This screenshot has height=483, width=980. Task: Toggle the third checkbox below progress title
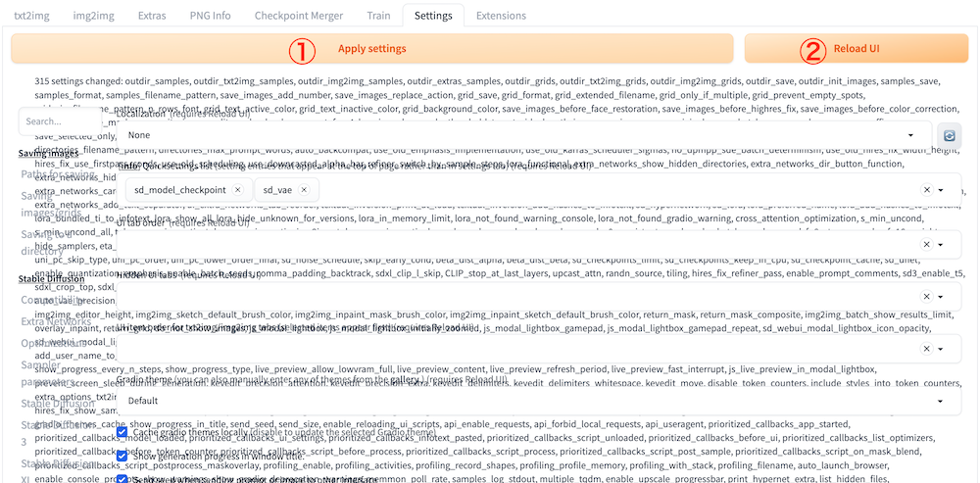point(122,478)
